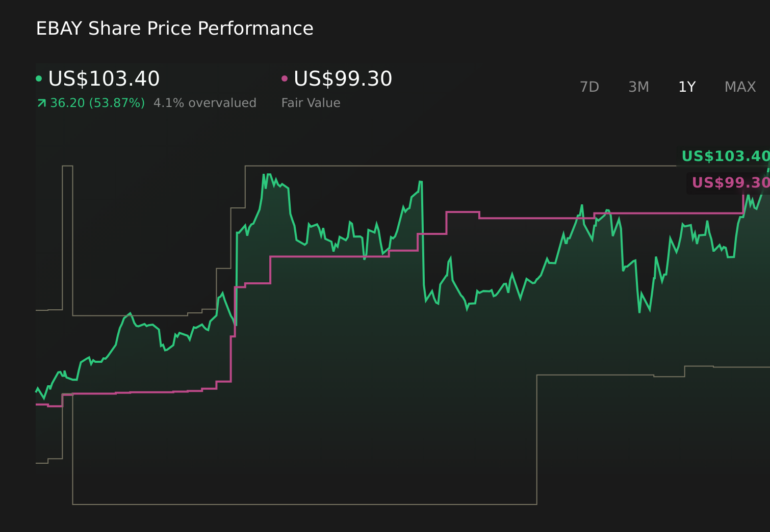The image size is (770, 532).
Task: Click the pink Fair Value legend dot
Action: [286, 78]
